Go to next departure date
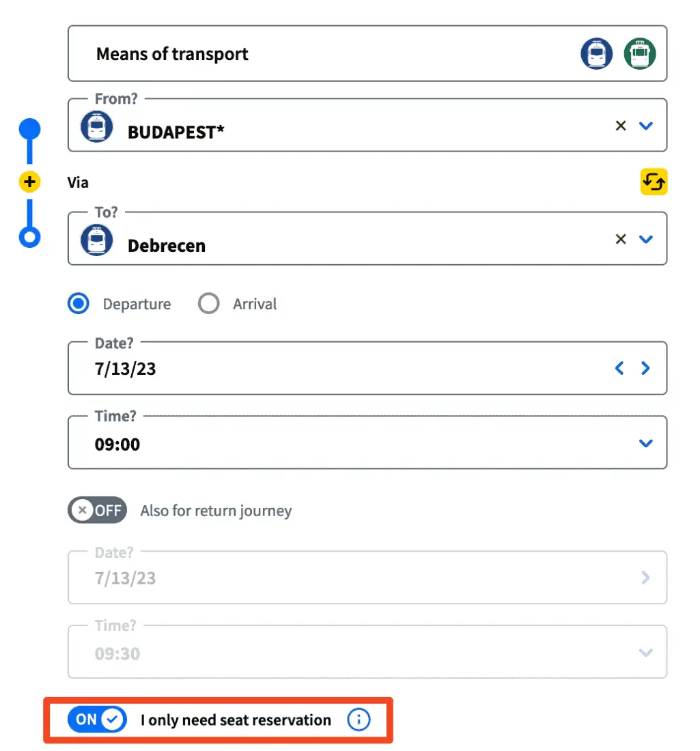700x751 pixels. (645, 369)
